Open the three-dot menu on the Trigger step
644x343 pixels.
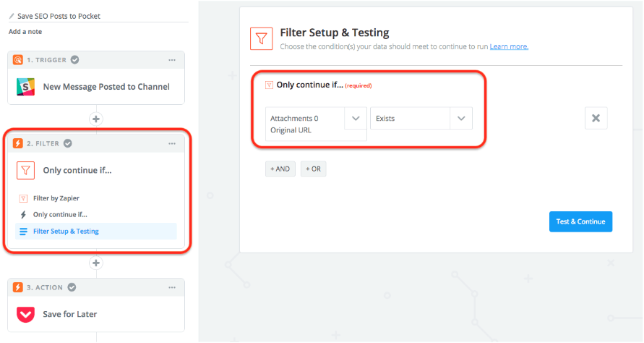pos(172,60)
